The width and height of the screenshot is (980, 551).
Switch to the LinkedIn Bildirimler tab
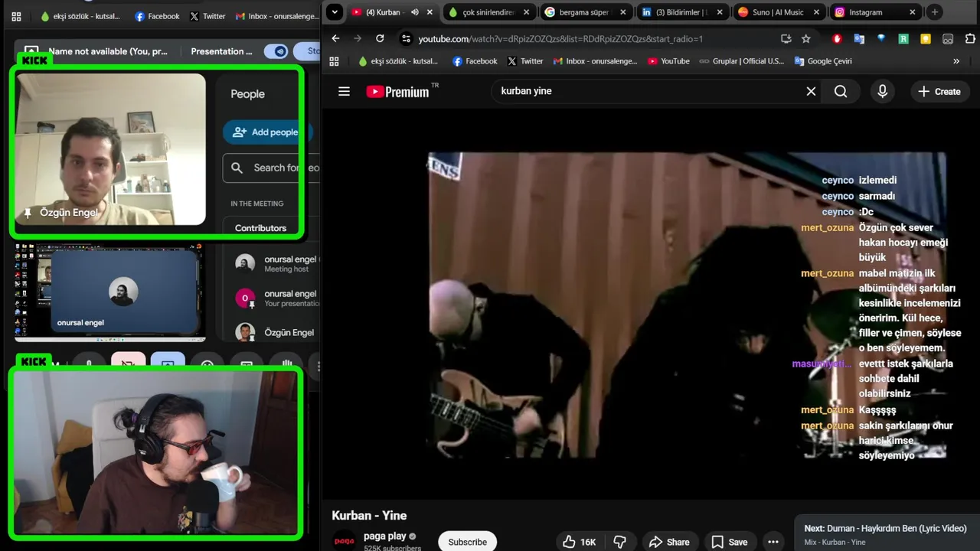[682, 12]
